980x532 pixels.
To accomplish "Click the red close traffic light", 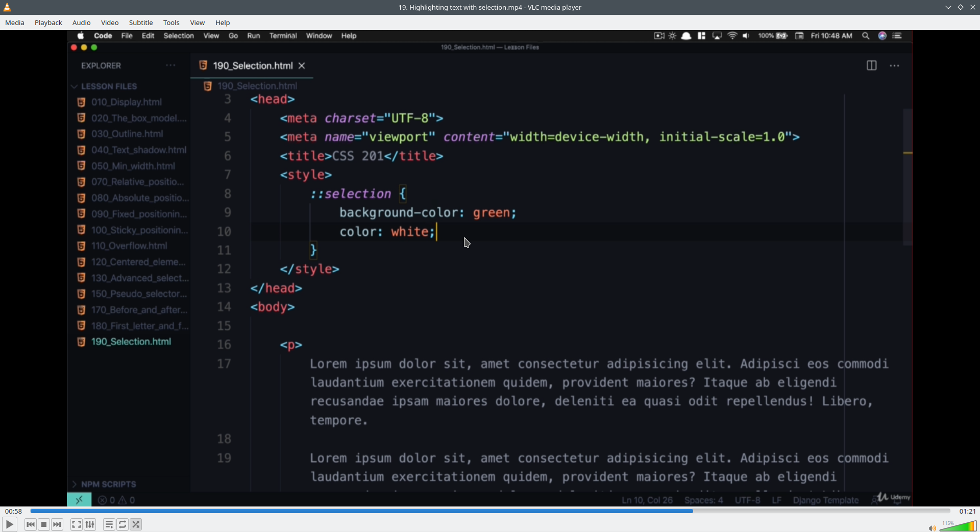I will click(73, 47).
